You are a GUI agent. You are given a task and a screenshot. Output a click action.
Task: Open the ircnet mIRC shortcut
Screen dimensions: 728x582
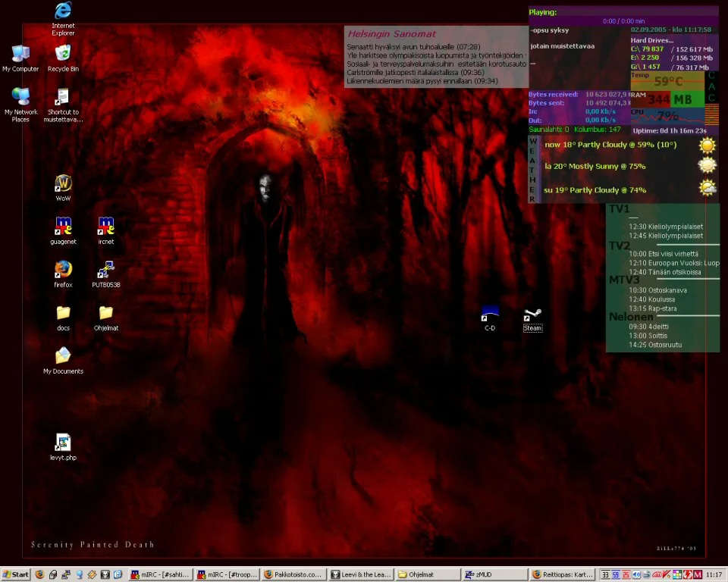(x=105, y=226)
